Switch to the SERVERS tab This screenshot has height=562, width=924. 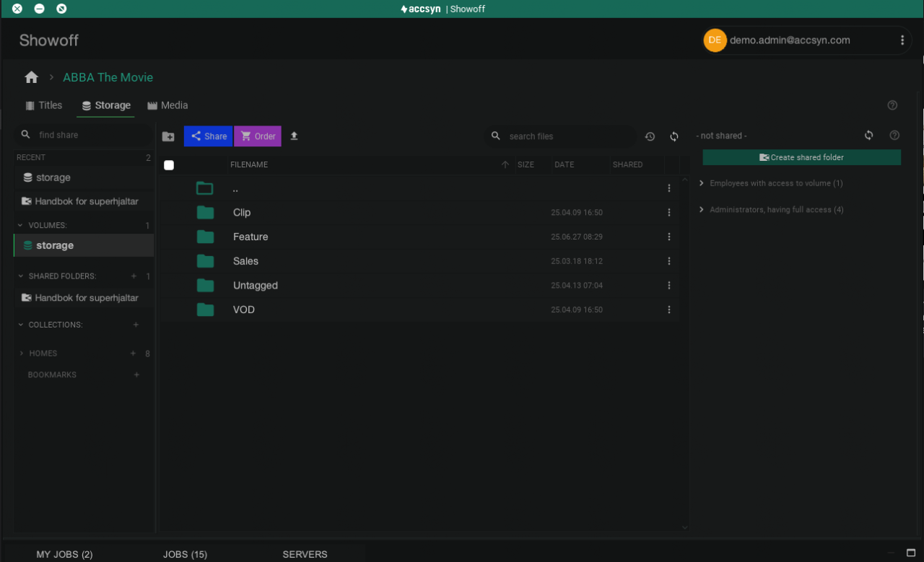pyautogui.click(x=305, y=554)
